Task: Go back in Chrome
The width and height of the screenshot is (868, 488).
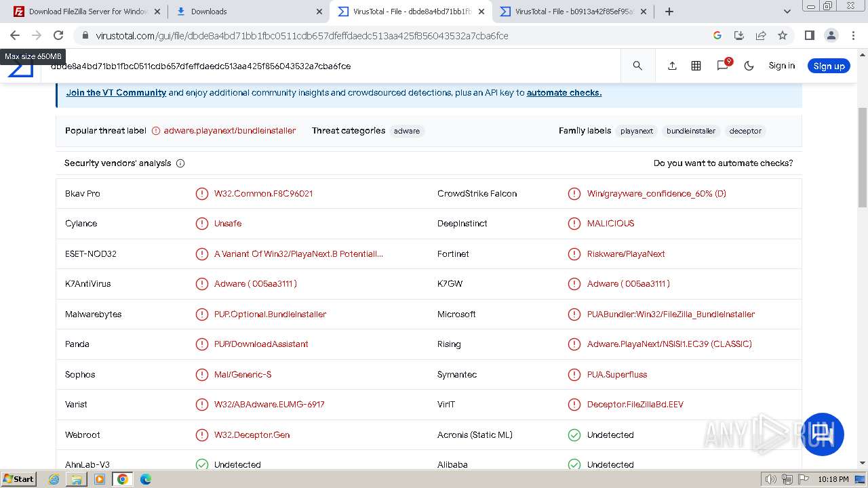Action: [x=15, y=35]
